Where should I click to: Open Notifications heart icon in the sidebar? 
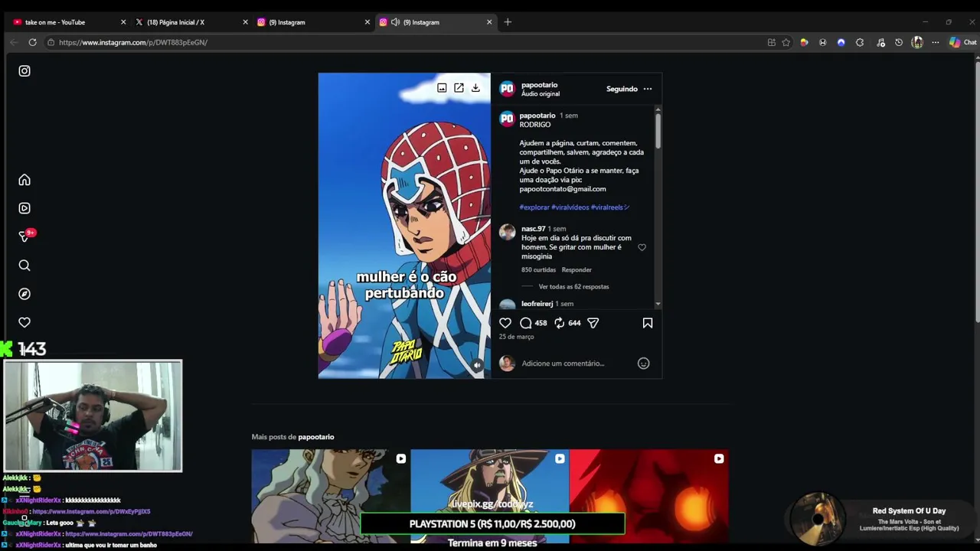[24, 323]
